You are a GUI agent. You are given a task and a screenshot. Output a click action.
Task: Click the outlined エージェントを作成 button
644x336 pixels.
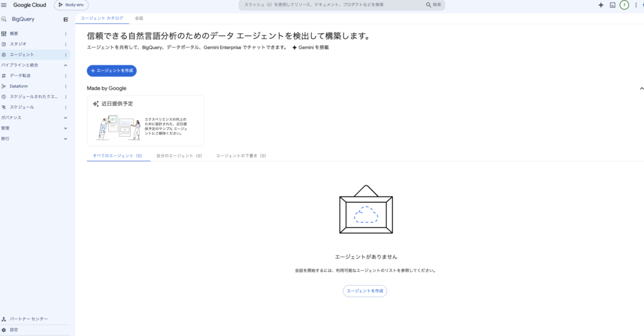[365, 291]
